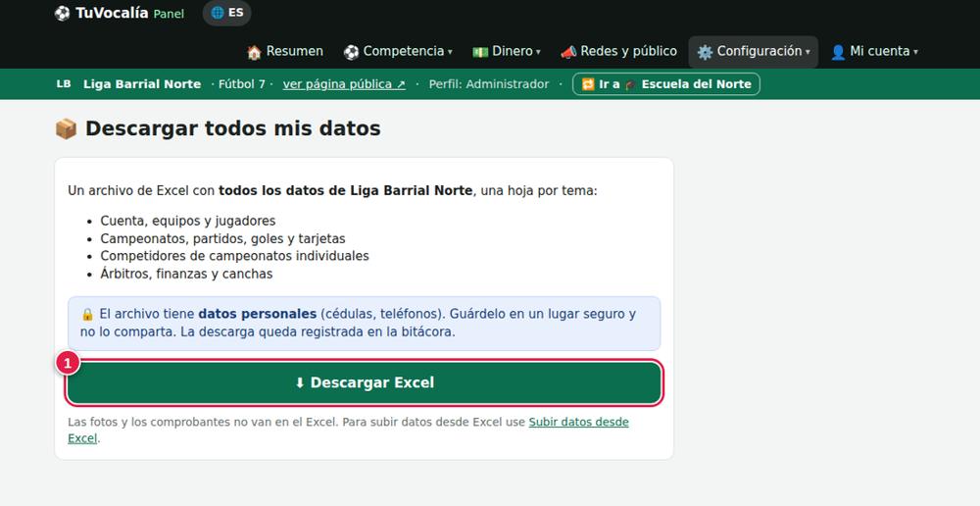980x506 pixels.
Task: Click the Descargar todos mis datos heading
Action: click(233, 128)
